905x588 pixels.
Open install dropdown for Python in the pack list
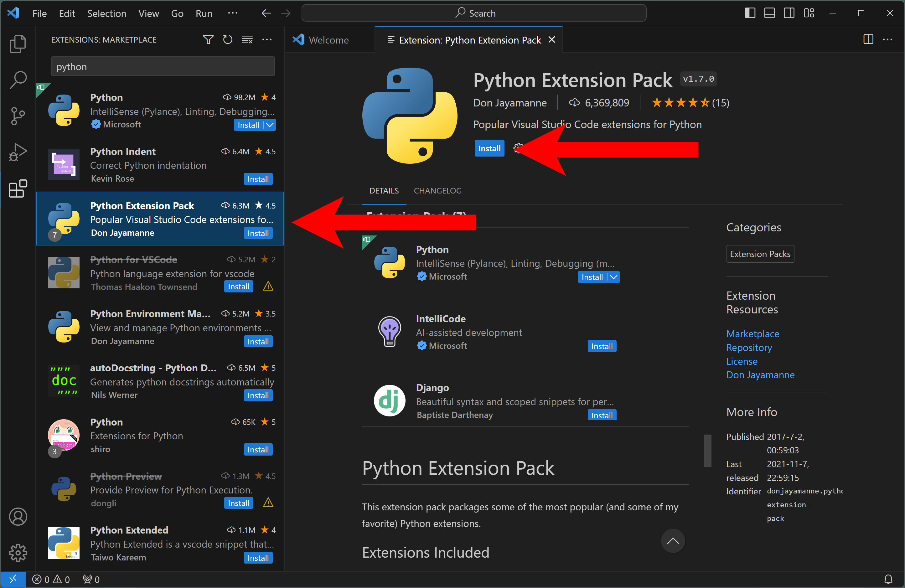point(613,277)
